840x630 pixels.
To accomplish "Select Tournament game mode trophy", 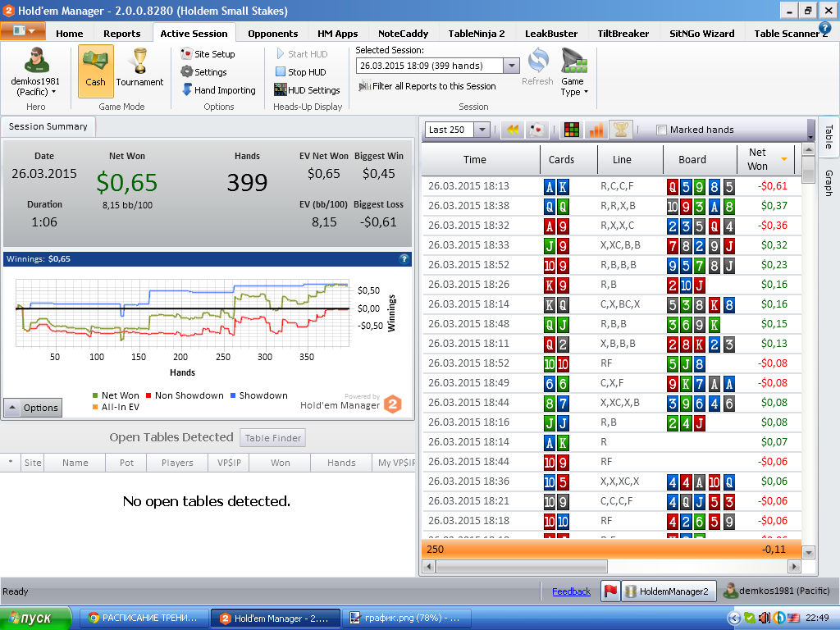I will (x=139, y=61).
